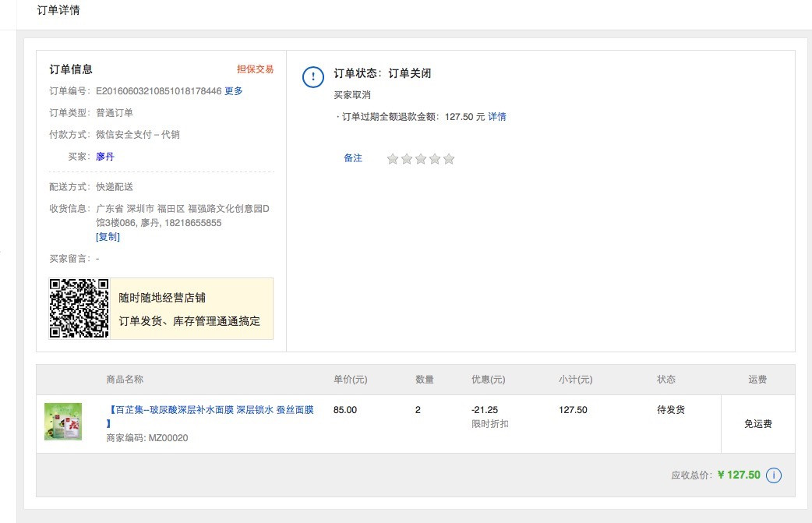Rate with the second star
812x523 pixels.
point(407,159)
